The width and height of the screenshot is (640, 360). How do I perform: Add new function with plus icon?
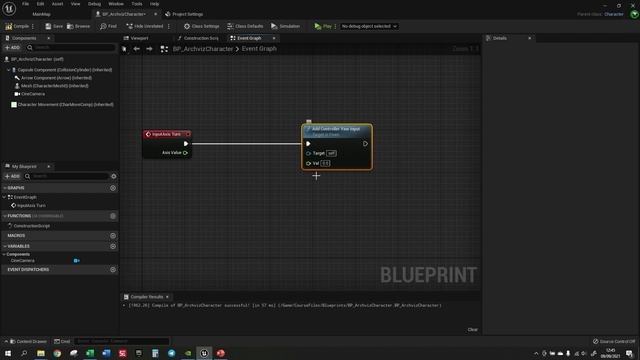pyautogui.click(x=113, y=216)
